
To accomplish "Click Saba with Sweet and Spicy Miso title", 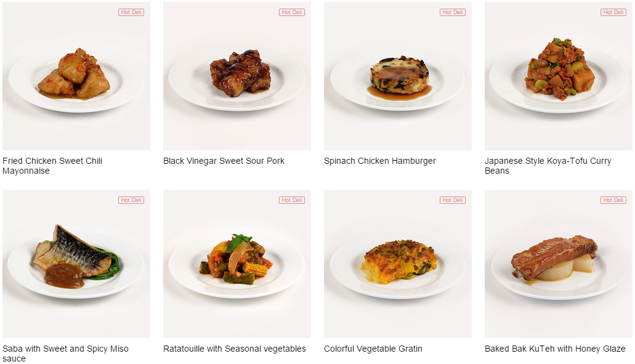I will (x=65, y=354).
